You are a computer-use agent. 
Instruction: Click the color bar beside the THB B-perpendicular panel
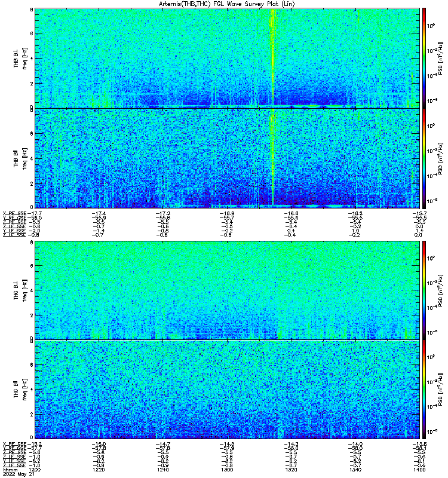pos(424,58)
